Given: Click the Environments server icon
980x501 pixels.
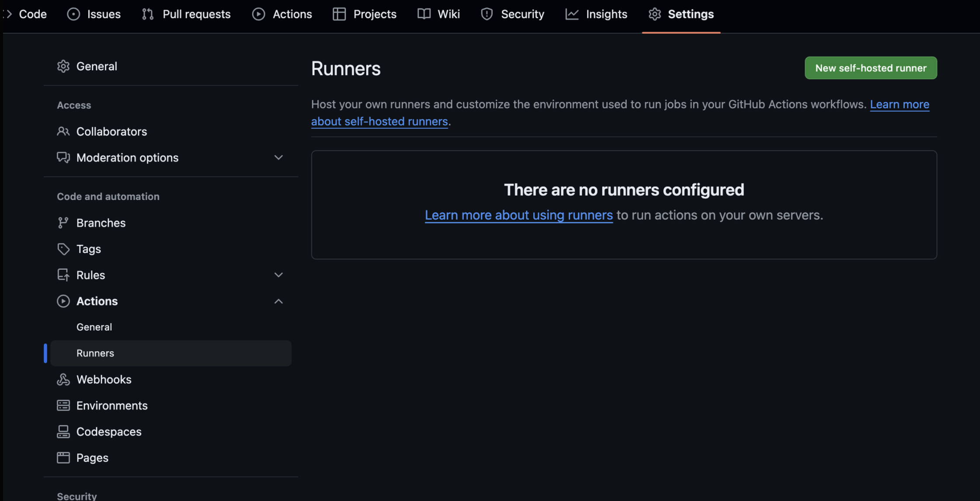Looking at the screenshot, I should tap(63, 406).
